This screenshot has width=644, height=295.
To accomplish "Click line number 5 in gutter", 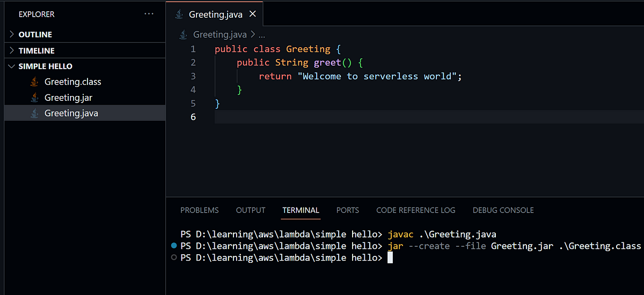I will point(193,103).
